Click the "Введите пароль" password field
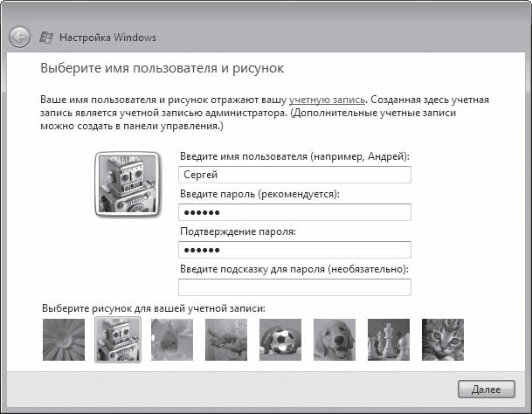The image size is (532, 414). point(294,212)
